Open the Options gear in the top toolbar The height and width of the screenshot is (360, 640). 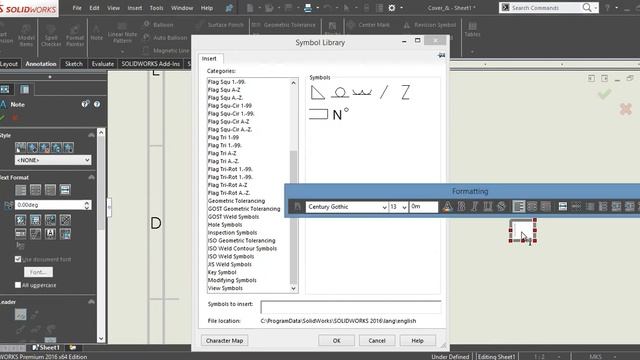point(392,8)
